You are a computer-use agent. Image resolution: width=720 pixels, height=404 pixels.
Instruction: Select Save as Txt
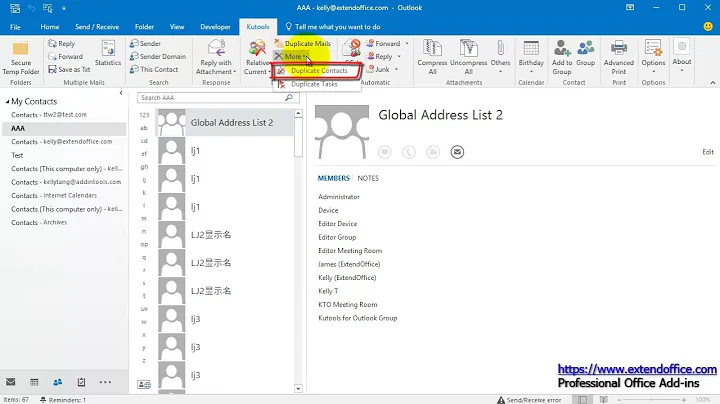[x=69, y=69]
